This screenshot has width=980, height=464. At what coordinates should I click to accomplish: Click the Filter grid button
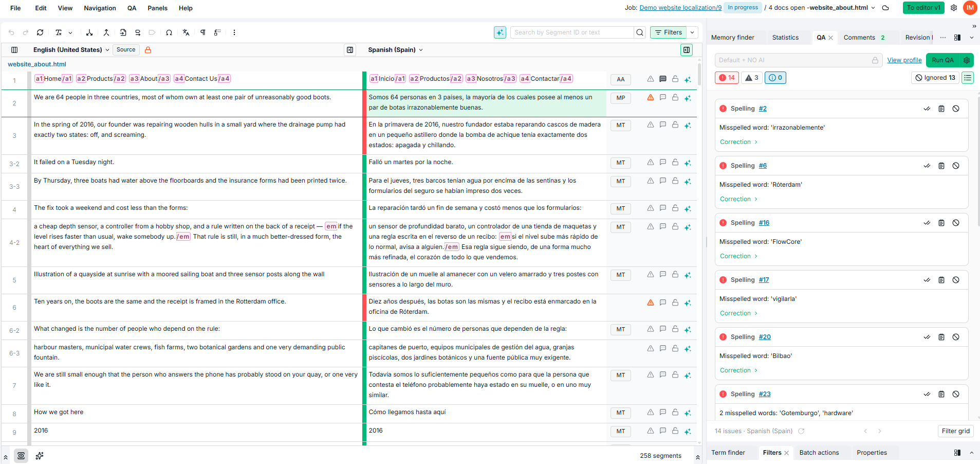tap(956, 431)
